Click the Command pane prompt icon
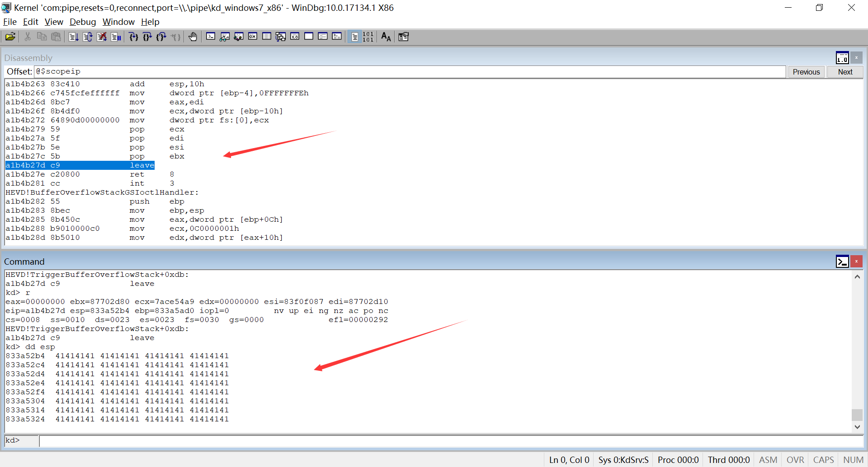This screenshot has height=467, width=868. point(842,262)
